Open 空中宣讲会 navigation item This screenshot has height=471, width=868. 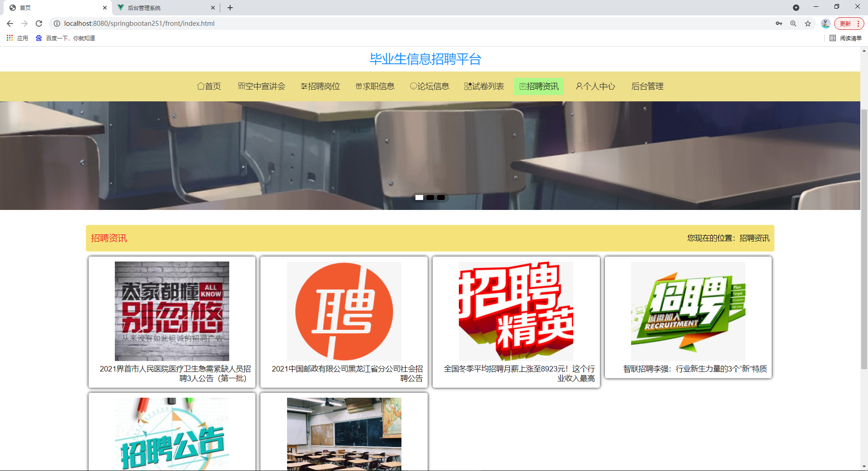262,86
